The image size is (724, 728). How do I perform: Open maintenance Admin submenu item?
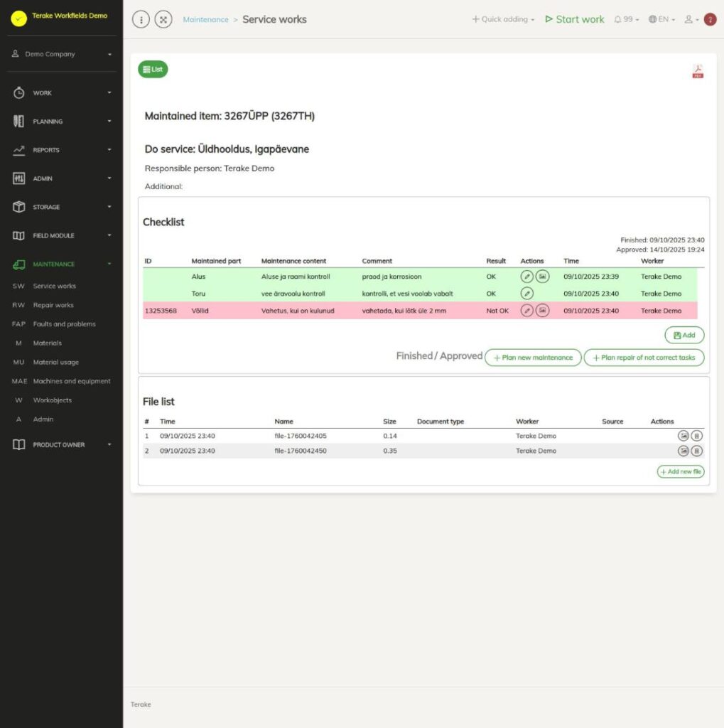[43, 419]
